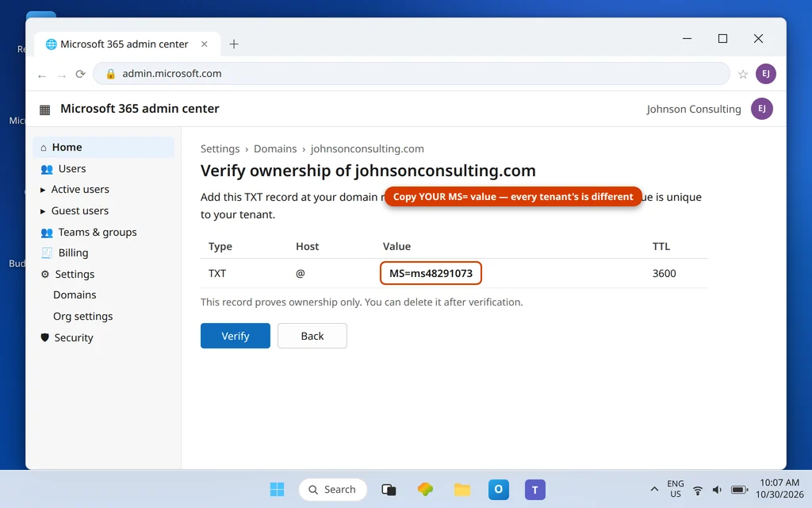Close the Microsoft 365 admin center tab
The image size is (812, 508).
(205, 44)
